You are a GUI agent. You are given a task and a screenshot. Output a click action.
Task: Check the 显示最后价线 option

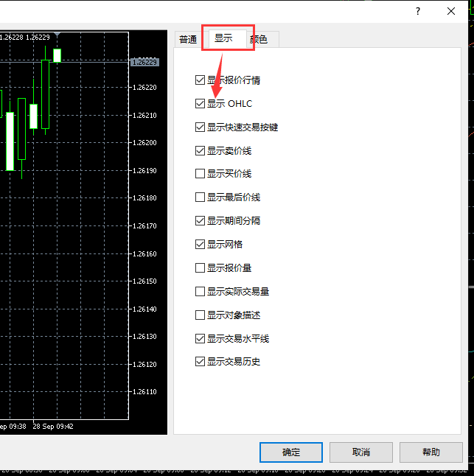(x=200, y=197)
